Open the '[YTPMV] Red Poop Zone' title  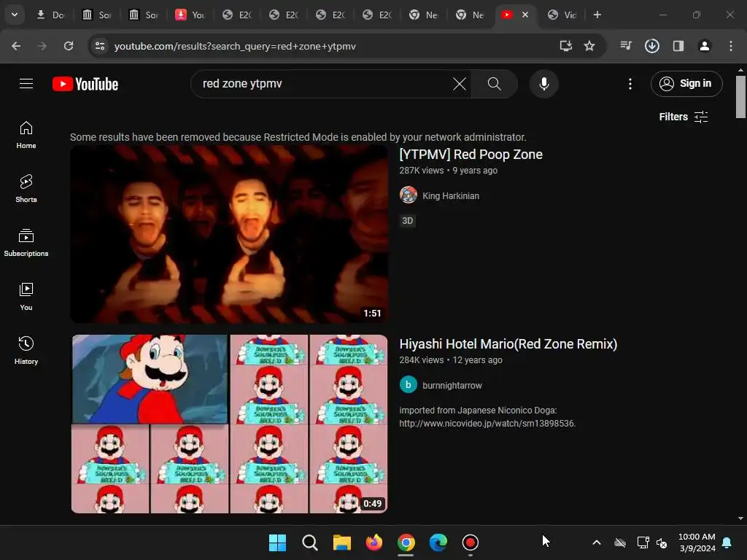[471, 155]
